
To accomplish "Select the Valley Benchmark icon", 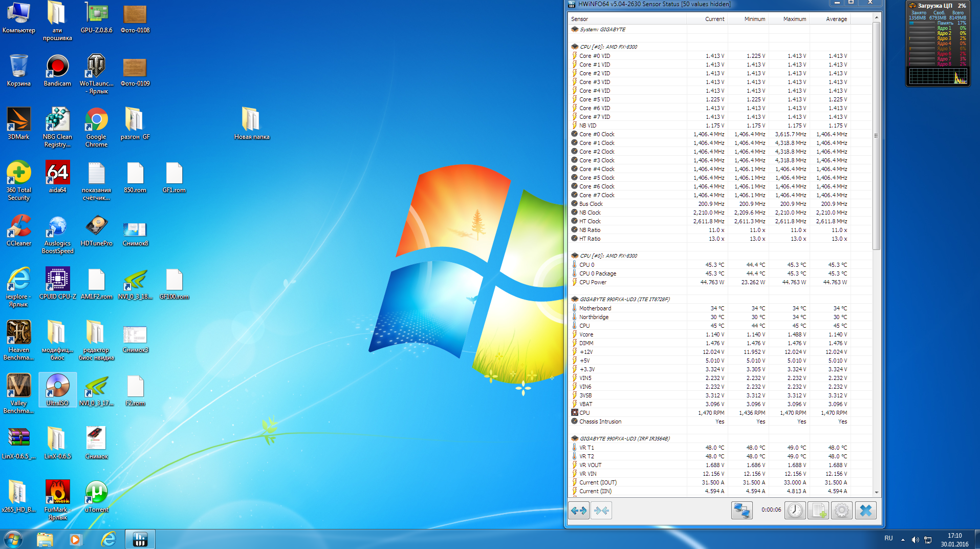I will click(19, 393).
